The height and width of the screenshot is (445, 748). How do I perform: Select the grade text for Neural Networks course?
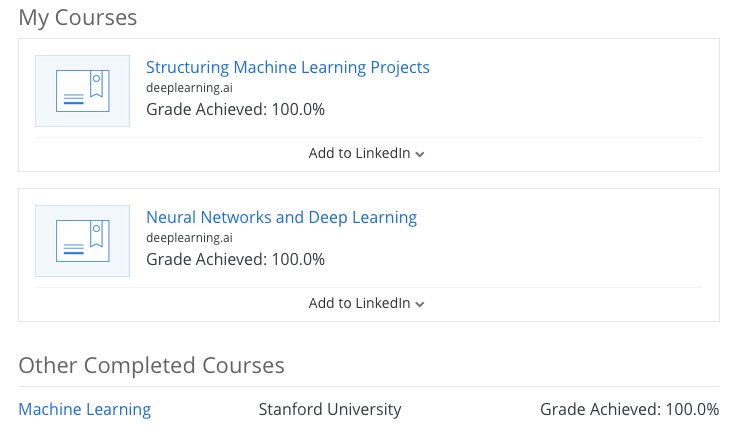coord(235,259)
